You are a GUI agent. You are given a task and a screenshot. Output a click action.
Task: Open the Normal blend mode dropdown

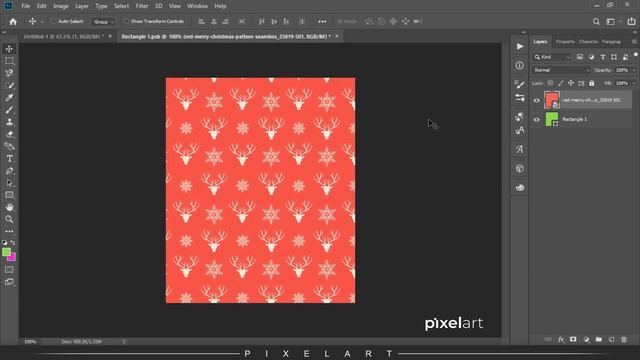561,70
